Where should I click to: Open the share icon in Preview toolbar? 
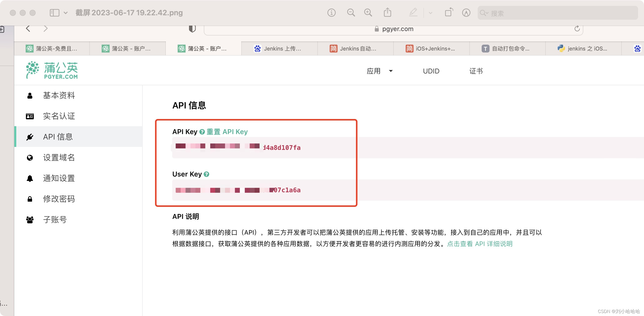tap(387, 12)
